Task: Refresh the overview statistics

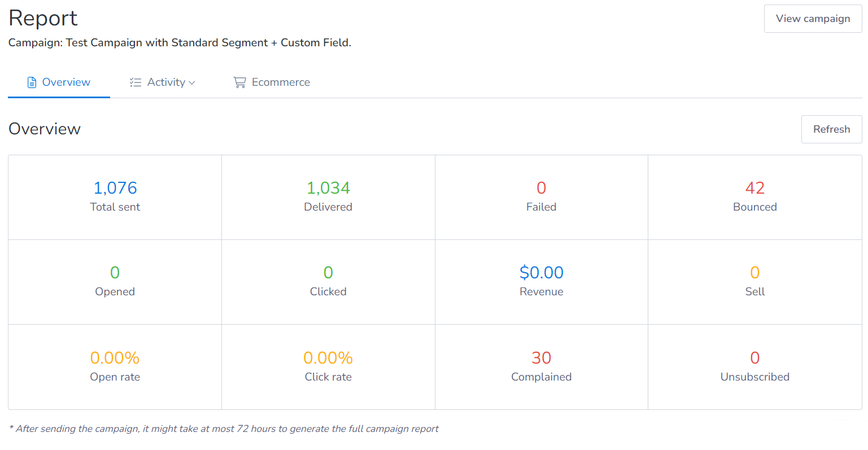Action: 831,129
